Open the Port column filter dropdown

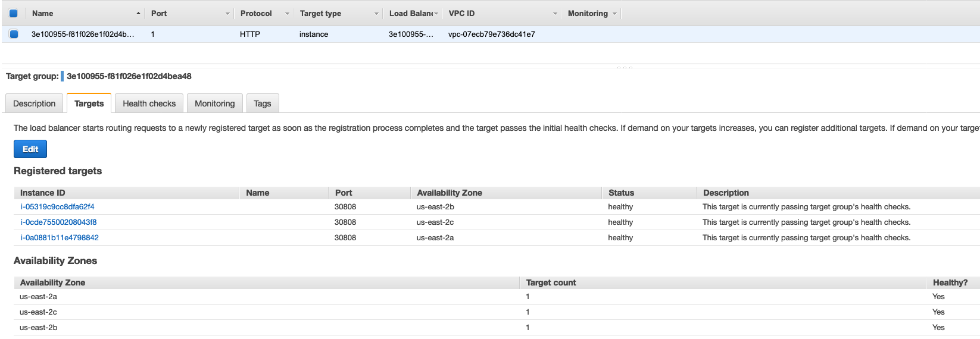pos(227,13)
